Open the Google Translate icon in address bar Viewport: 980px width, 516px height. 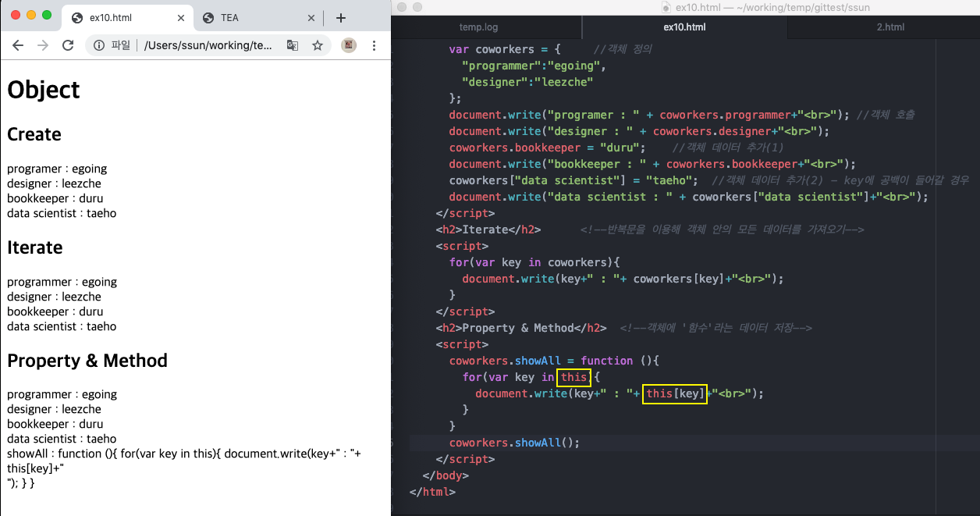click(x=293, y=46)
